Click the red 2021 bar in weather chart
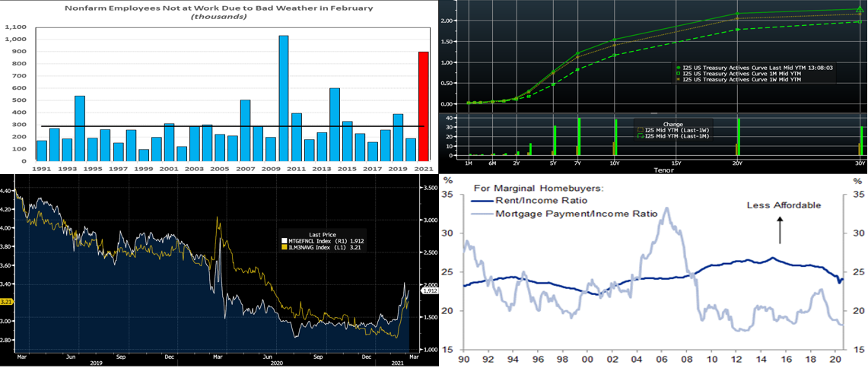This screenshot has height=368, width=868. click(423, 106)
